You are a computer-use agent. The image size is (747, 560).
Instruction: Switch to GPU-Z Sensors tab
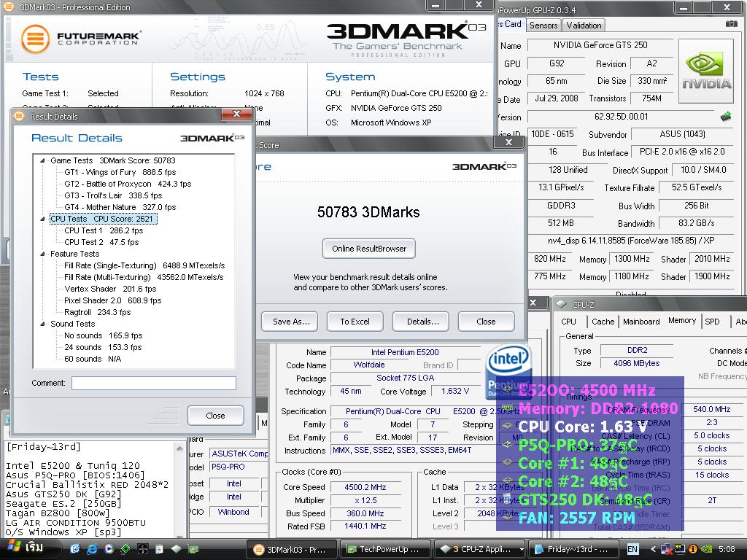pyautogui.click(x=543, y=26)
